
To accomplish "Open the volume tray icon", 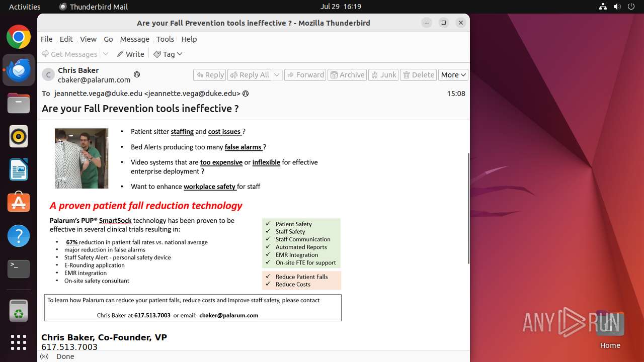I will click(617, 7).
